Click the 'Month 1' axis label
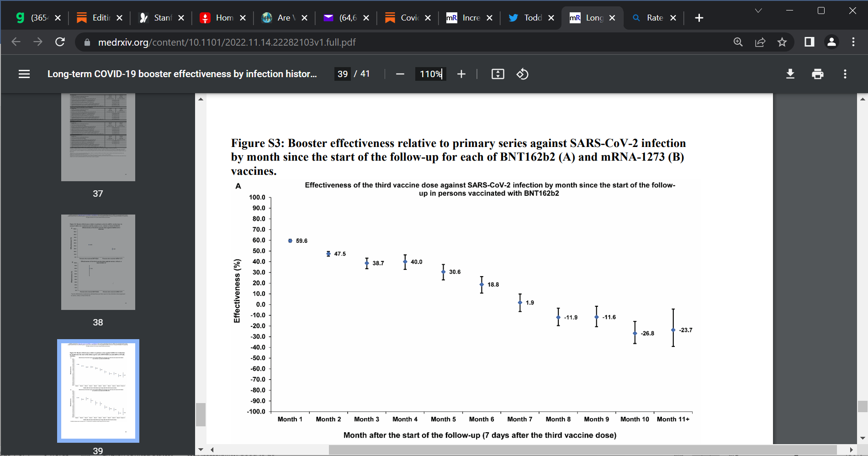The height and width of the screenshot is (456, 868). coord(290,419)
